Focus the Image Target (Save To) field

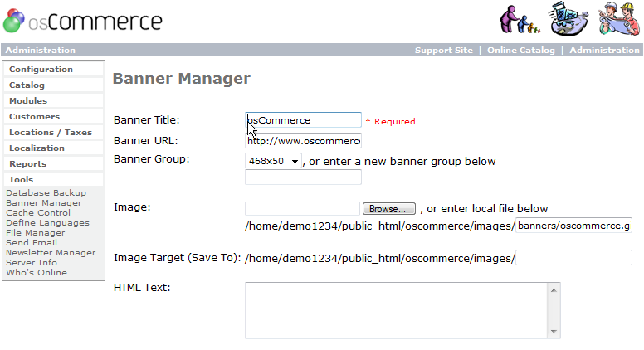pyautogui.click(x=573, y=258)
